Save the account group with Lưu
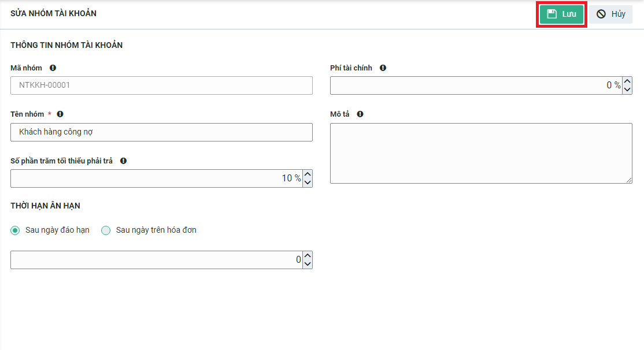Screen dimensions: 644x350 [561, 14]
